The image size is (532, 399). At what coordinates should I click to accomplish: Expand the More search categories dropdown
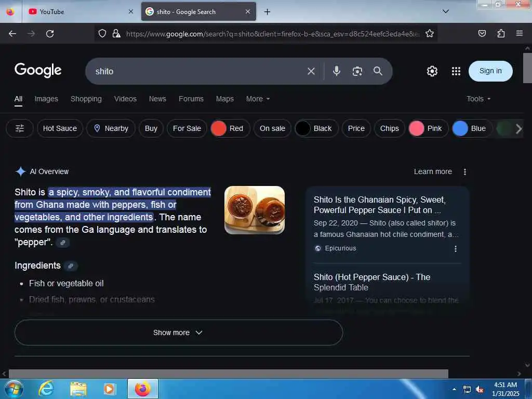click(x=258, y=99)
